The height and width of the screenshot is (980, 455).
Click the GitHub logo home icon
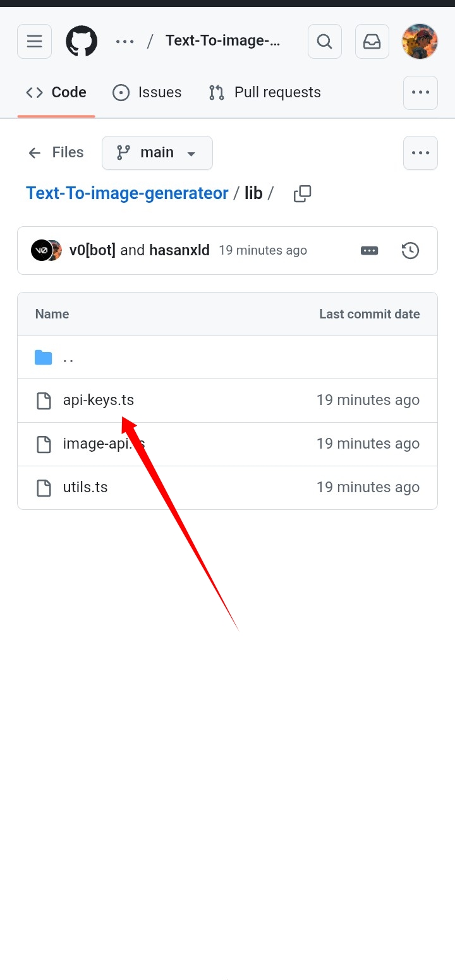tap(82, 42)
